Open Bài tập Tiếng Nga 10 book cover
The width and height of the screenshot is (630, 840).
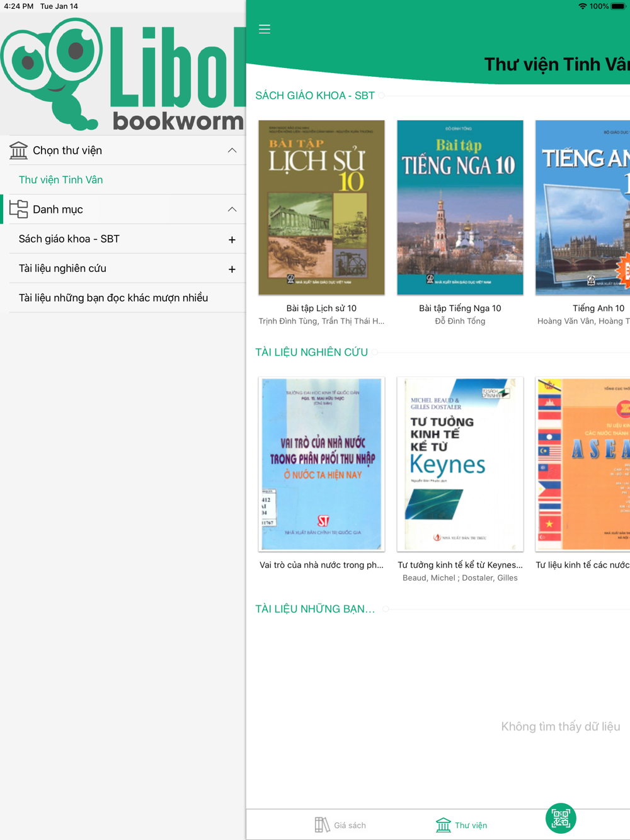(460, 208)
